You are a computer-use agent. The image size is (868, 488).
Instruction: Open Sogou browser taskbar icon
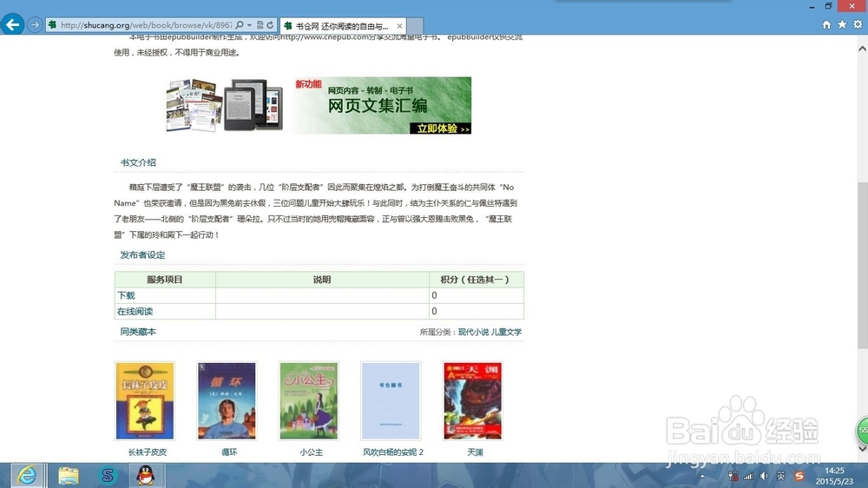(x=108, y=475)
